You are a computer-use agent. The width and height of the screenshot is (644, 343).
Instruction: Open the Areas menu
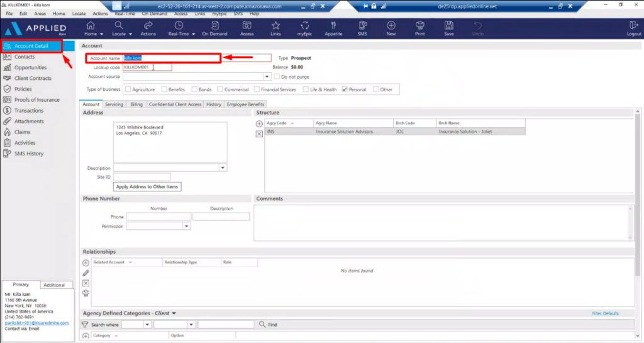(40, 14)
